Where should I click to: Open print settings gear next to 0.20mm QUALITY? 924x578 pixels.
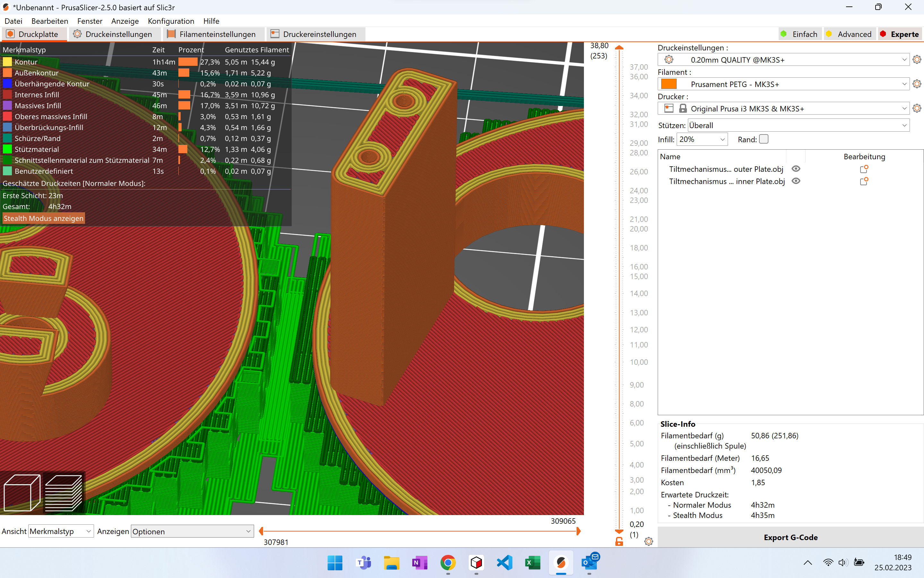coord(917,60)
